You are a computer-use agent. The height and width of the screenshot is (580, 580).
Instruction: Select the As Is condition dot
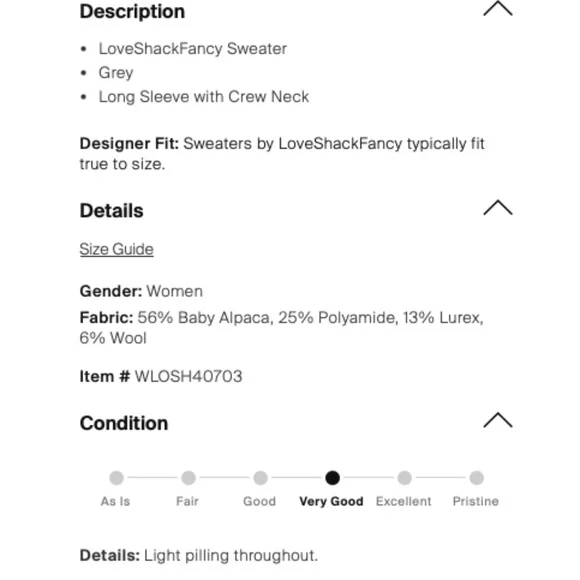(x=116, y=478)
